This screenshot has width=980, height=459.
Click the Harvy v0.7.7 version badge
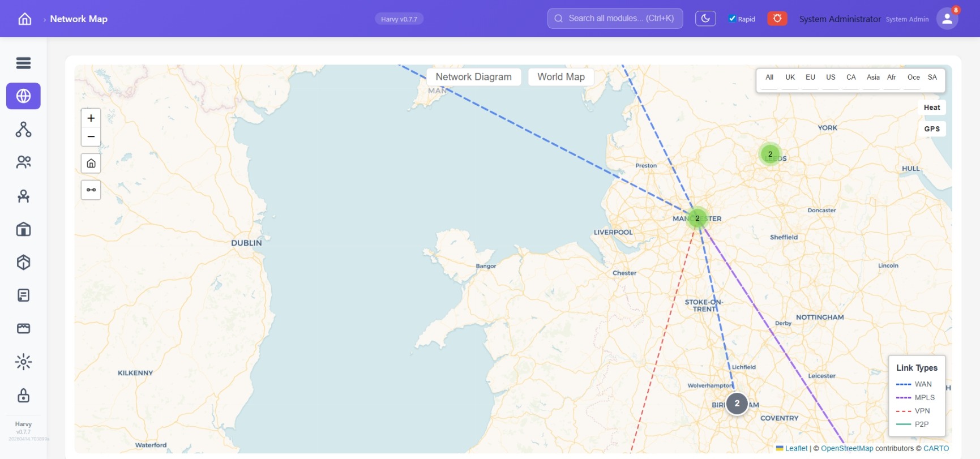point(399,19)
